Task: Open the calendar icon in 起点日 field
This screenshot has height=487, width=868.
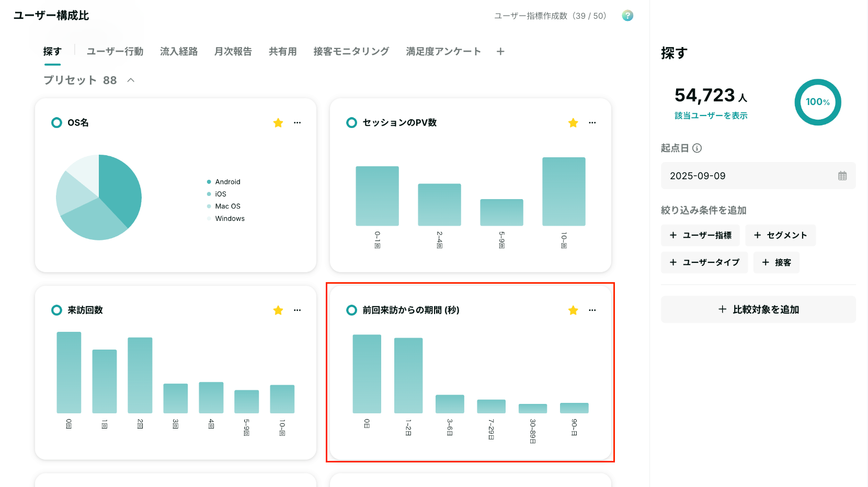Action: [x=842, y=176]
